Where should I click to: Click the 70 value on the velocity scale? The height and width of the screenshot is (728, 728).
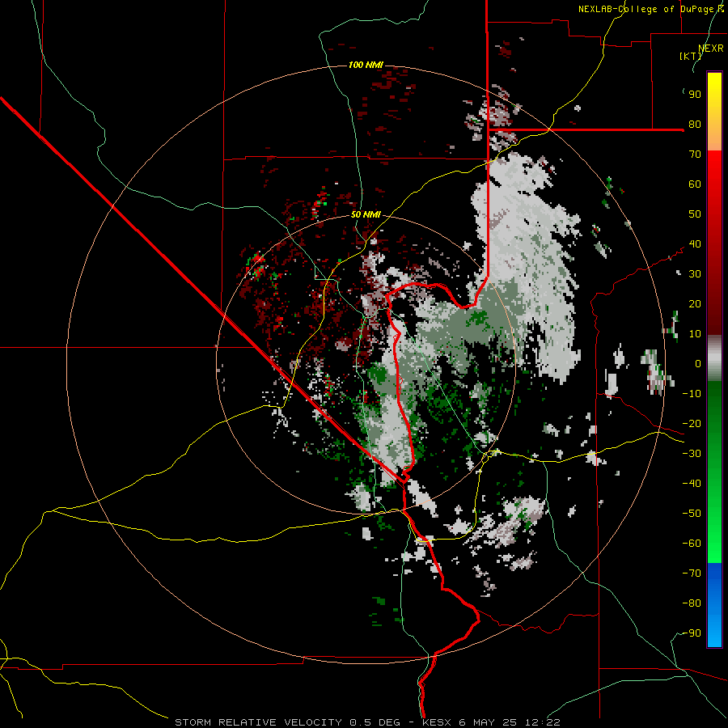click(x=695, y=154)
